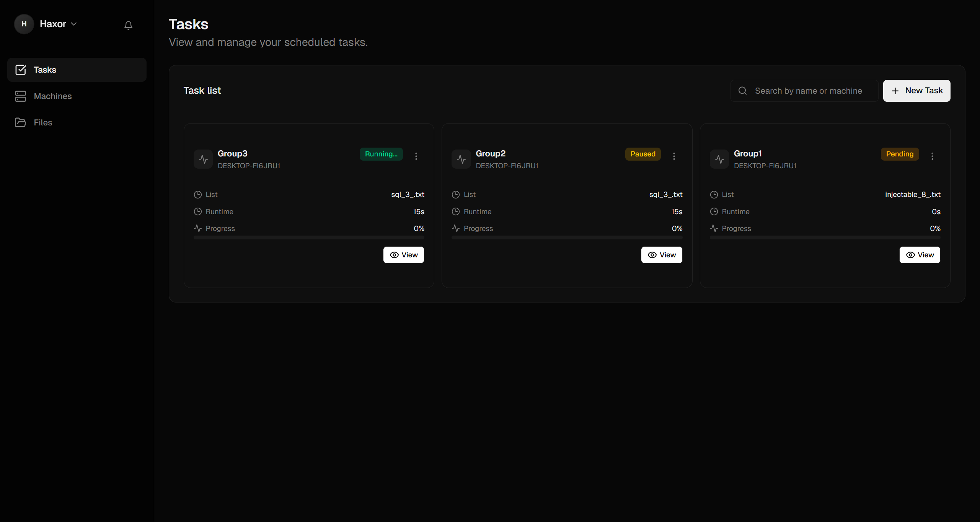Click the Tasks checklist icon in sidebar

click(21, 70)
